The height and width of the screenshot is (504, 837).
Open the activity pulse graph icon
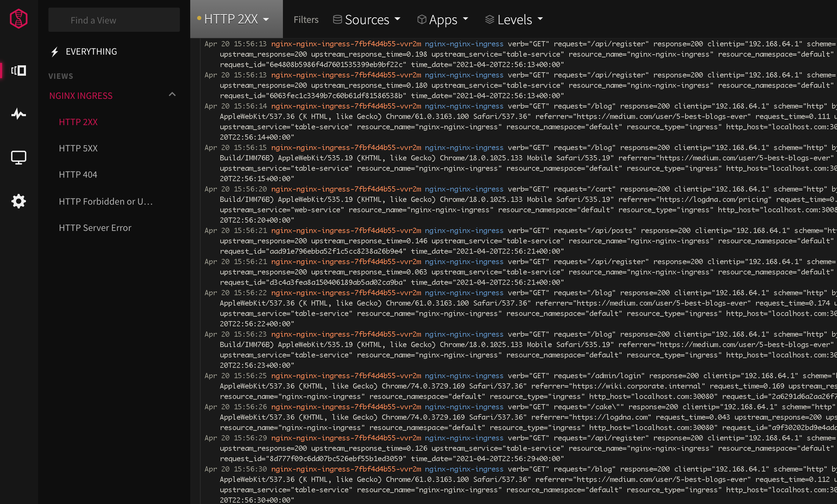click(19, 114)
